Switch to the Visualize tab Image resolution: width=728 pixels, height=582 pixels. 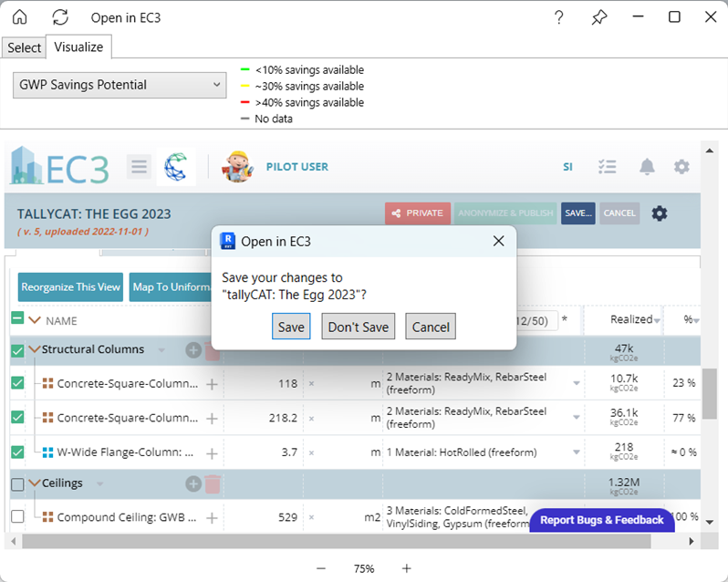pos(79,47)
